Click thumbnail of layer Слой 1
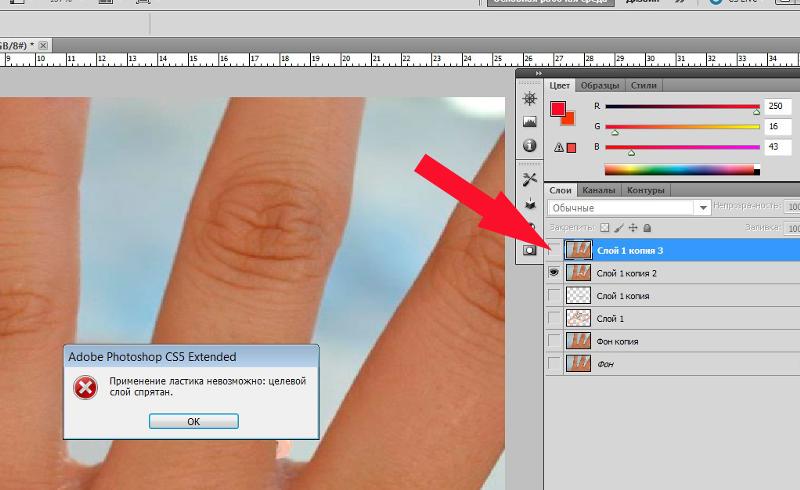Screen dimensions: 800x490 [x=579, y=318]
